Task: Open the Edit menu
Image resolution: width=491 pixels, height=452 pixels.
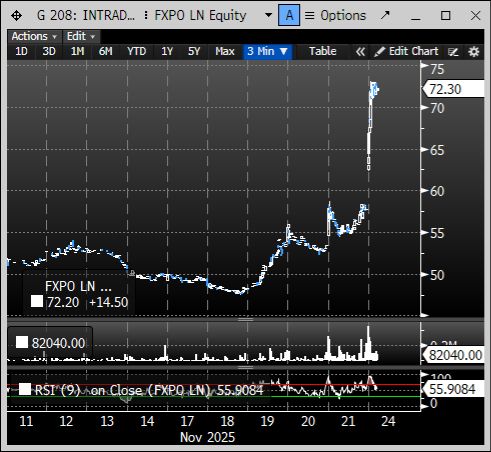Action: coord(81,36)
